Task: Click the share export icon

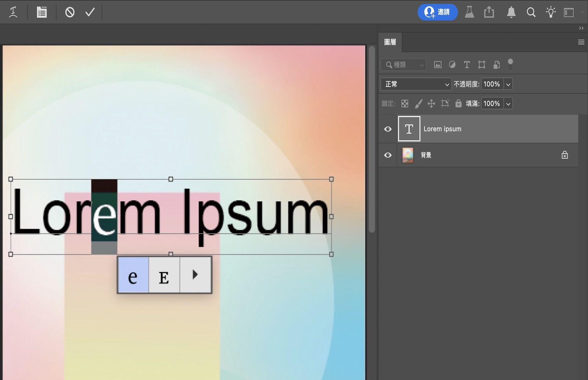Action: (489, 12)
